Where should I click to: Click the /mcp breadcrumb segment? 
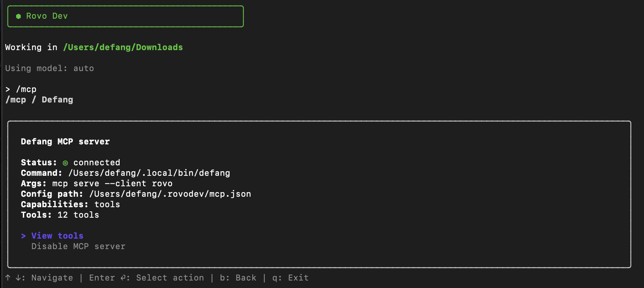(x=16, y=99)
